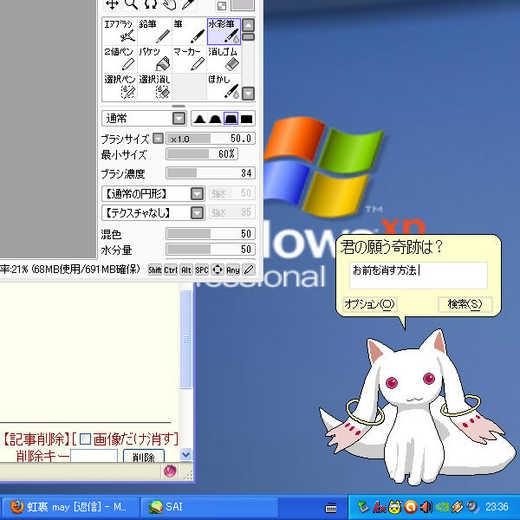Image resolution: width=520 pixels, height=520 pixels.
Task: Toggle the Any modifier indicator
Action: click(x=233, y=270)
